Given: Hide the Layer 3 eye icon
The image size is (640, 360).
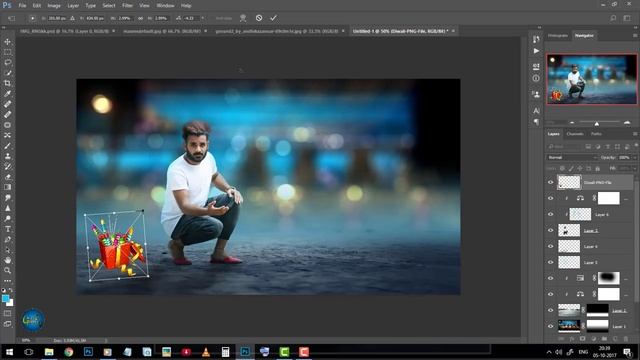Looking at the screenshot, I should [x=550, y=262].
